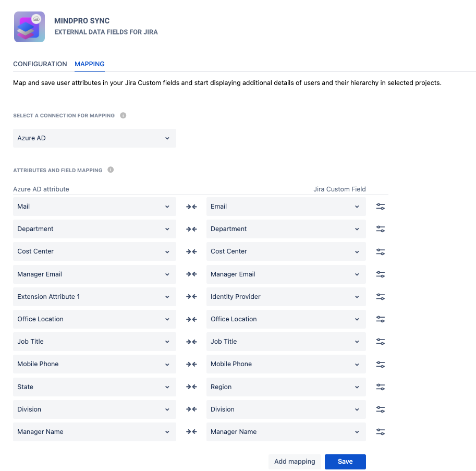Select the MAPPING tab
The height and width of the screenshot is (471, 476).
pos(89,64)
